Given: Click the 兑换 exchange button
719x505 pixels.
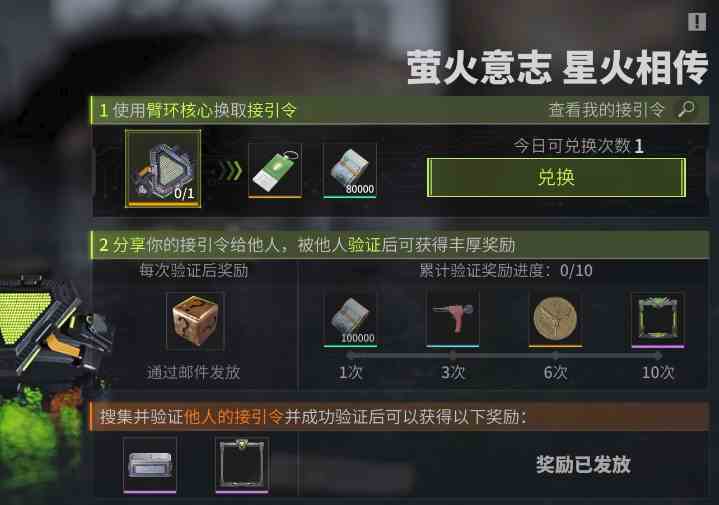Looking at the screenshot, I should (x=556, y=178).
